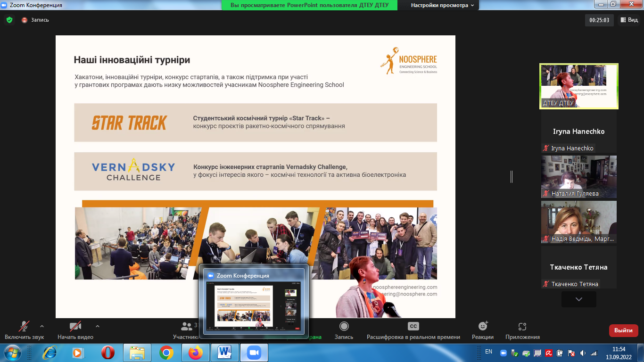Show more participants with down chevron
644x362 pixels.
tap(579, 299)
